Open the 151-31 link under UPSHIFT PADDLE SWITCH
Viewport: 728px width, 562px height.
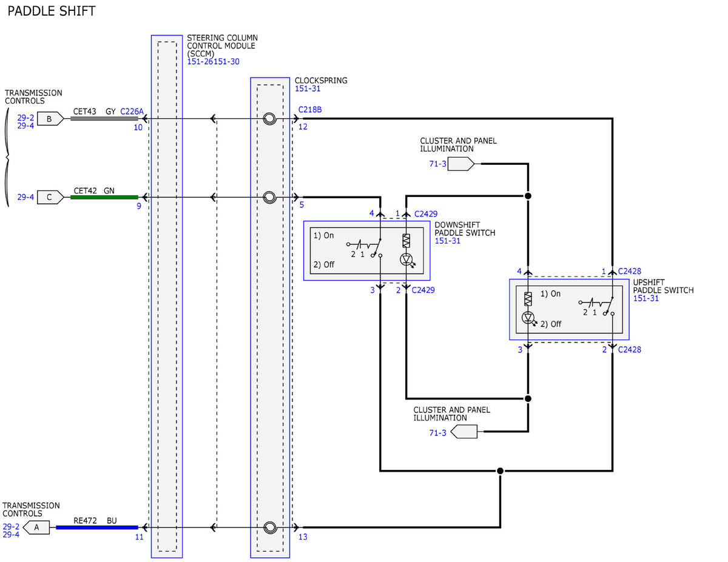tap(646, 298)
